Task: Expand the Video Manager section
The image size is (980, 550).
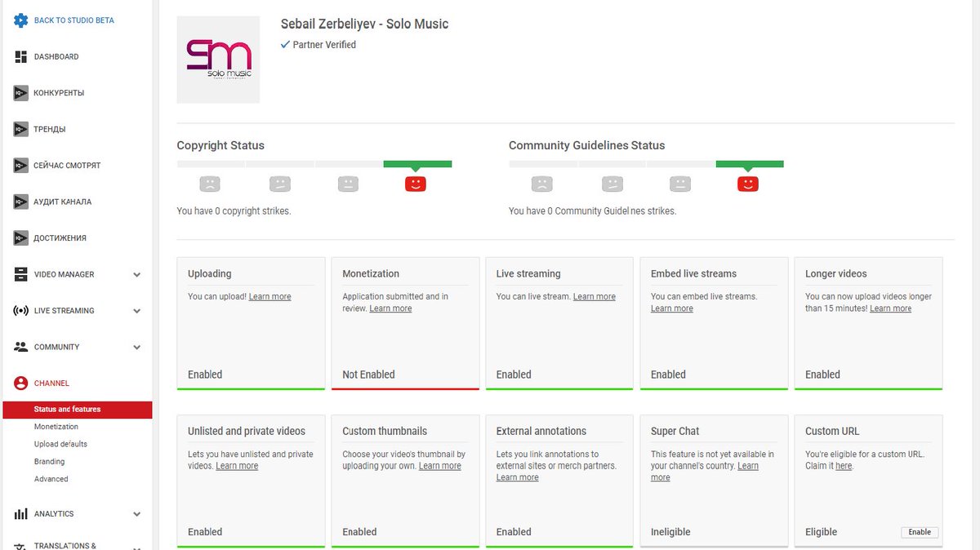Action: 137,275
